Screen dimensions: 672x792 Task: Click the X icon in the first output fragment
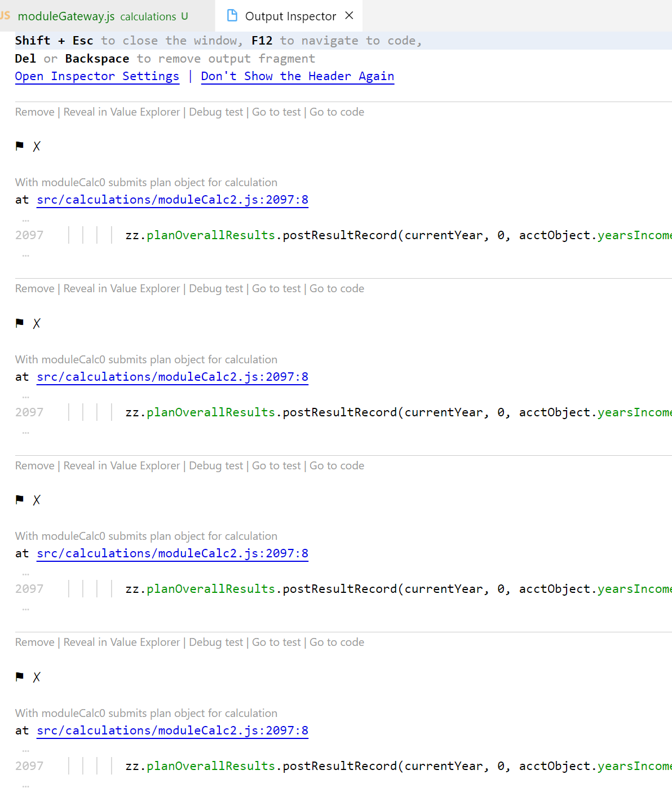click(x=37, y=146)
